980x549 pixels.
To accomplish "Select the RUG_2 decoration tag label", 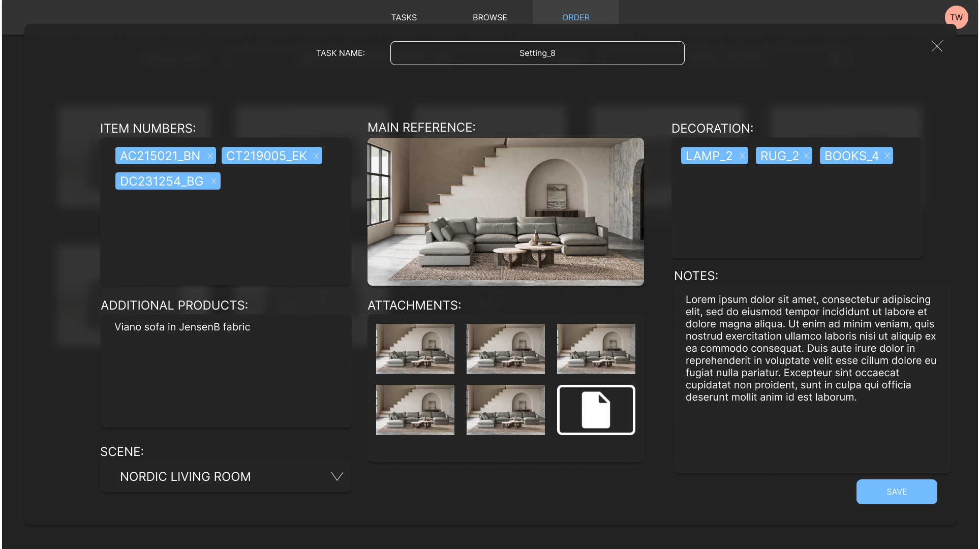I will pyautogui.click(x=780, y=156).
